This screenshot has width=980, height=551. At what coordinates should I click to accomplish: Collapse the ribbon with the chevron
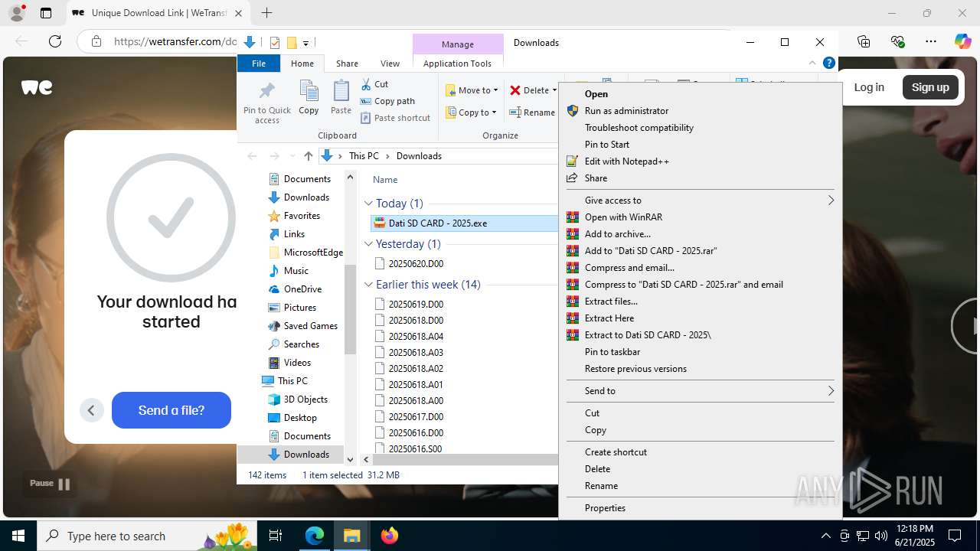812,63
